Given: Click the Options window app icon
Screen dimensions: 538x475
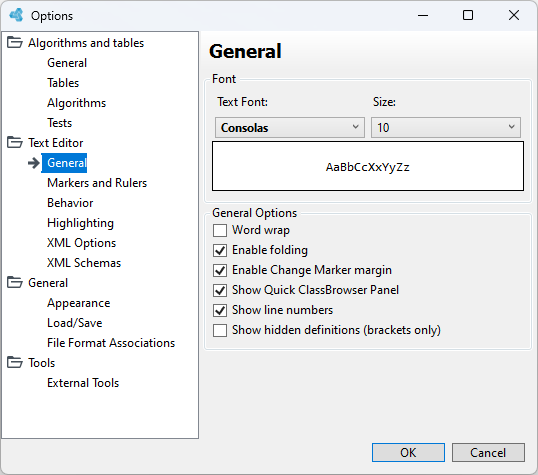Looking at the screenshot, I should [x=16, y=15].
